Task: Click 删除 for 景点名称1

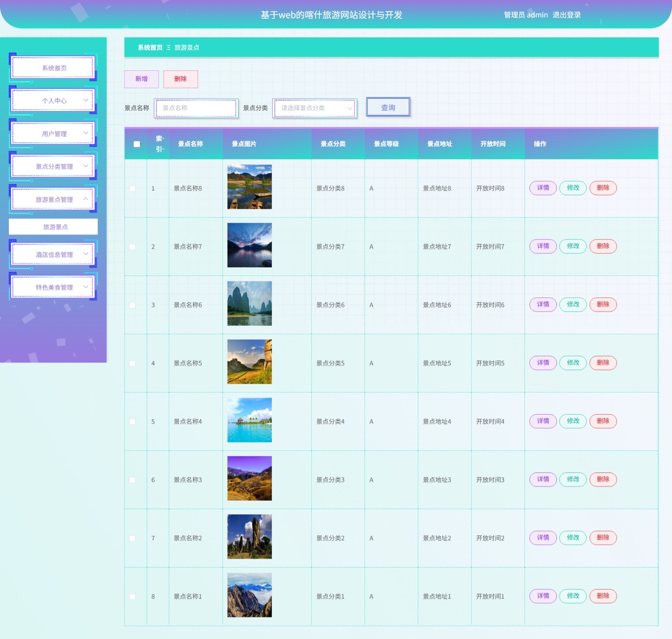Action: click(603, 596)
